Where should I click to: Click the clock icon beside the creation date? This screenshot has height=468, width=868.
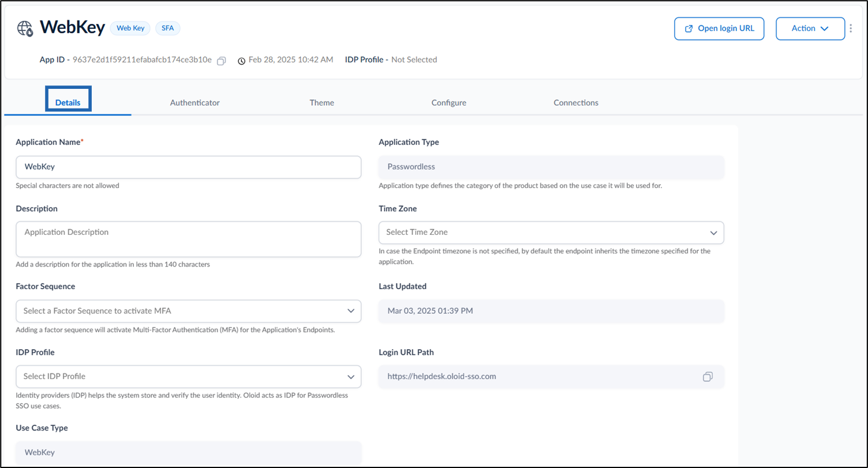(242, 61)
